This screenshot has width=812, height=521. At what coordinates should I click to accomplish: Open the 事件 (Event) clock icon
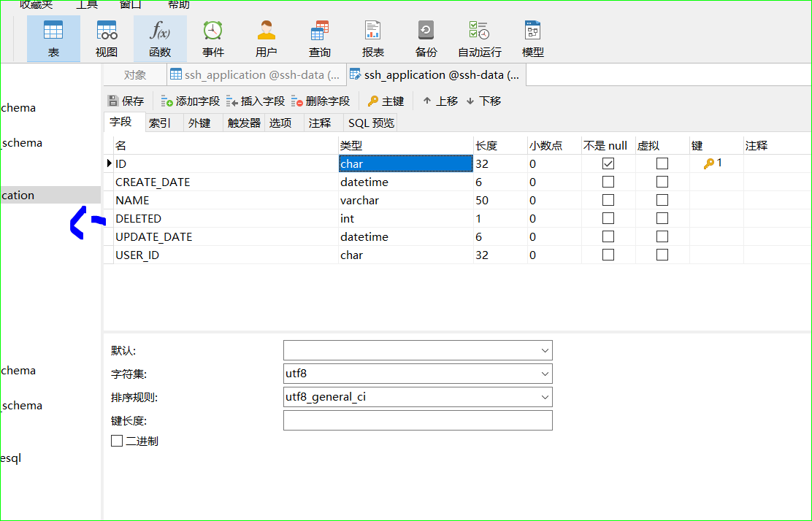coord(212,39)
